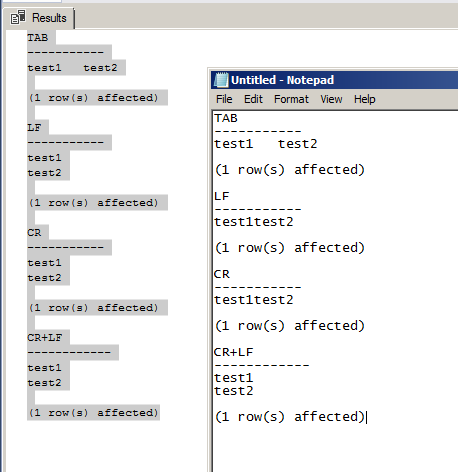Click 'test1test2' under LF in Notepad

(254, 222)
